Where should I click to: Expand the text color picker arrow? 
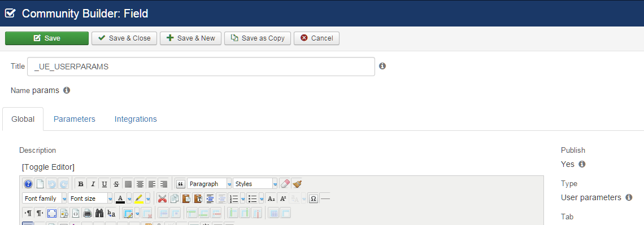[129, 198]
